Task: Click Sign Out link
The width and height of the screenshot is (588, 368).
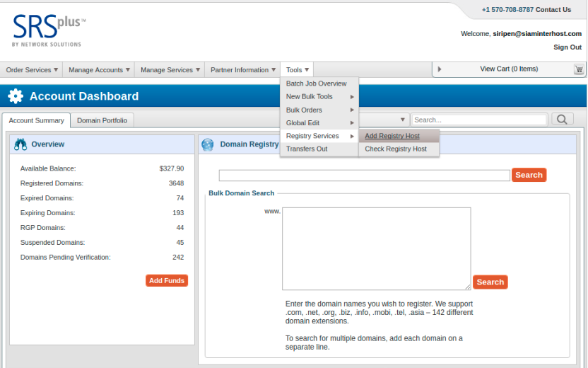Action: point(567,47)
